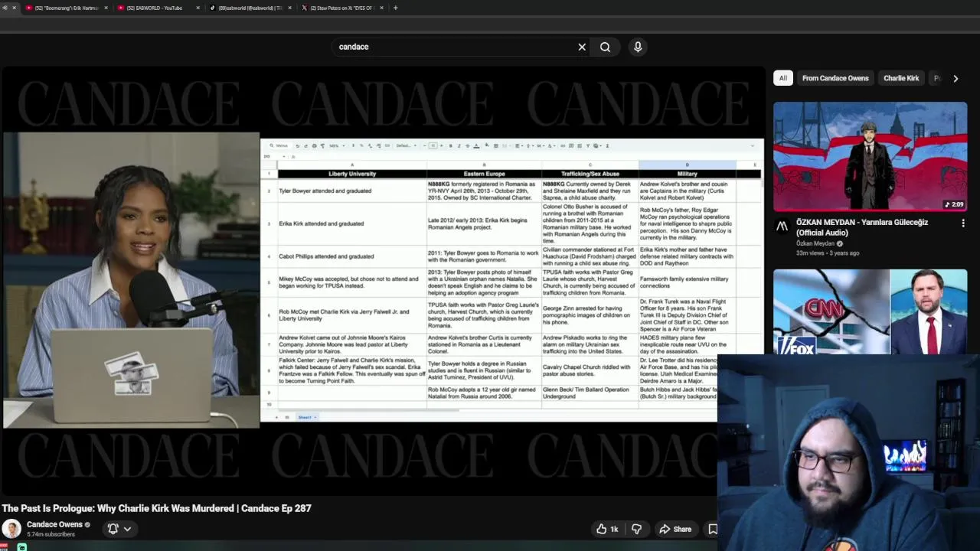
Task: Open the Candace Owens channel name link
Action: click(x=54, y=524)
